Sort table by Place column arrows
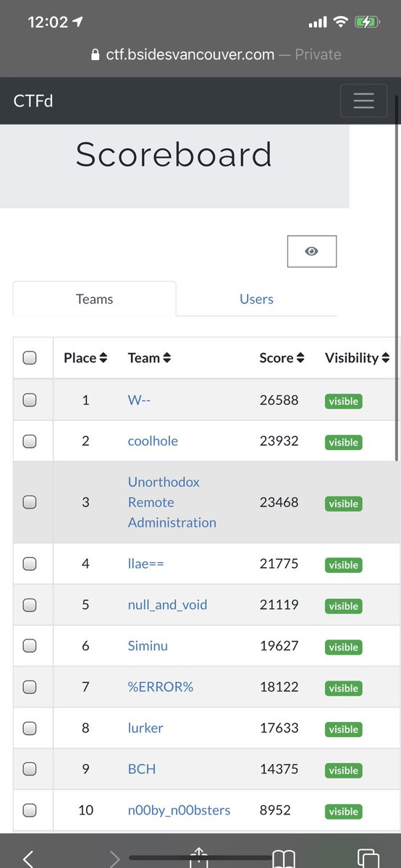The height and width of the screenshot is (868, 401). [104, 358]
